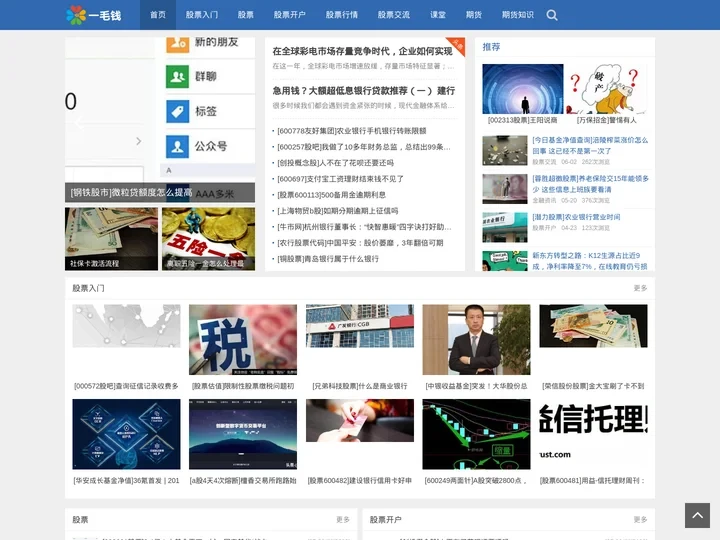Open the 期货 nav item
Screen dimensions: 720x540
473,15
